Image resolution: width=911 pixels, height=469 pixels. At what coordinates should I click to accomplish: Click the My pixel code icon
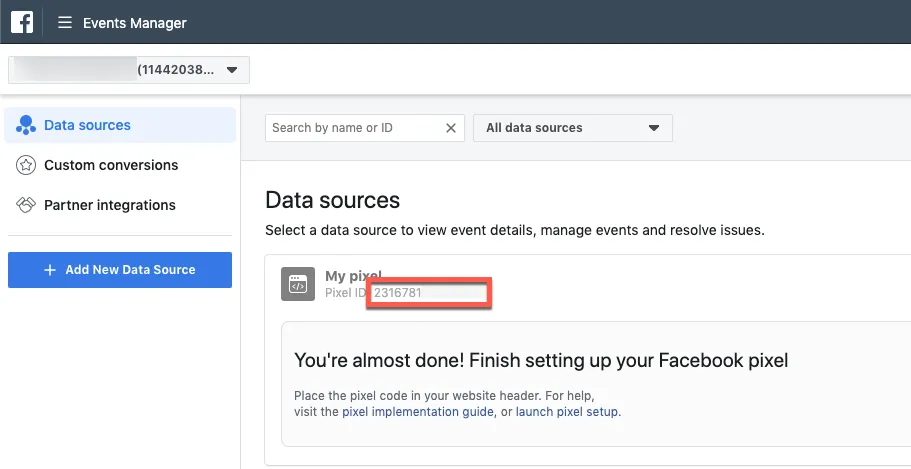click(297, 284)
